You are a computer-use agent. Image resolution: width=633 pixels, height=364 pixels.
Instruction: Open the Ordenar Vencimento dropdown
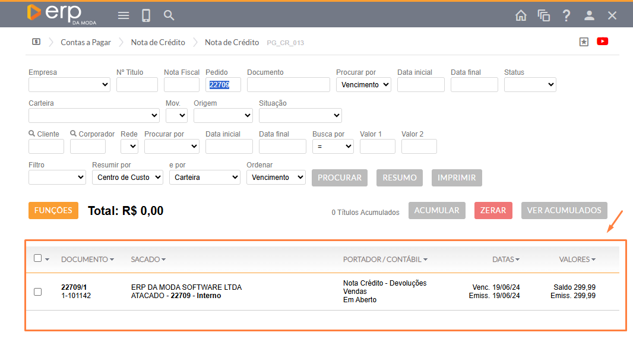276,178
